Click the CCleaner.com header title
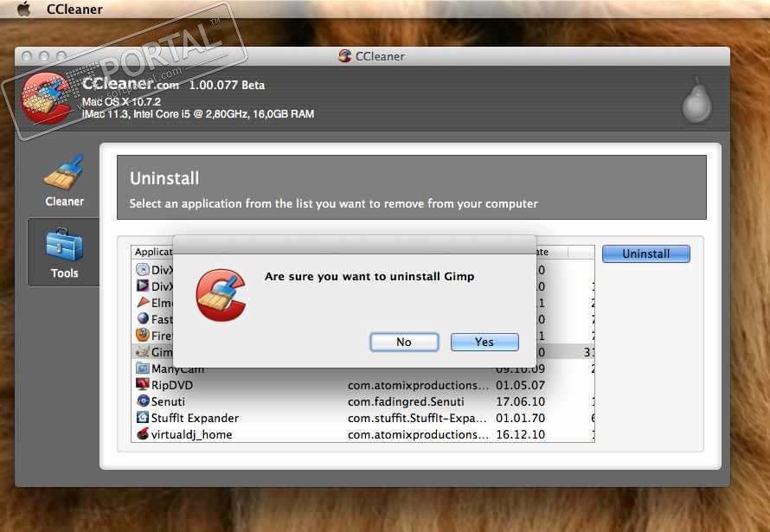The width and height of the screenshot is (770, 532). tap(131, 84)
